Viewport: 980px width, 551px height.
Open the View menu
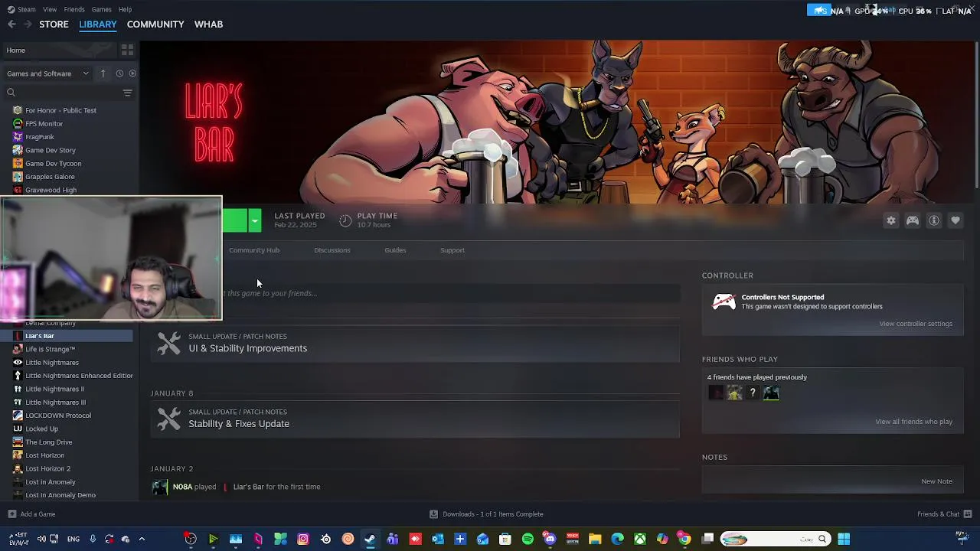pos(50,9)
